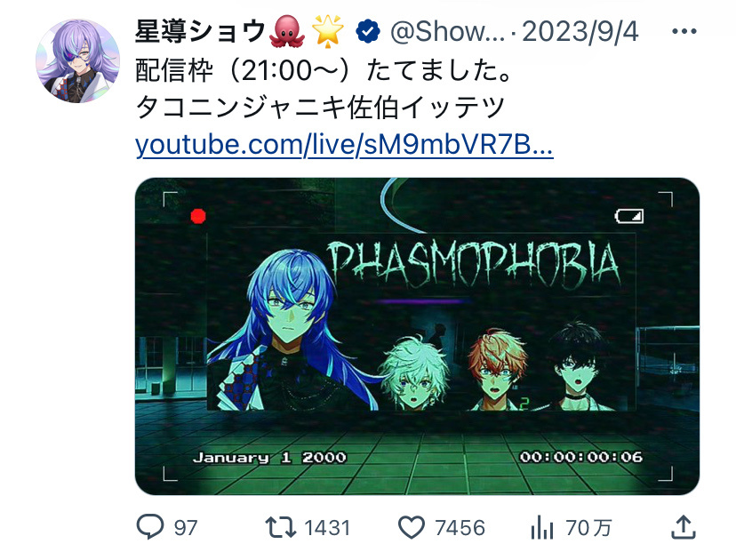736x560 pixels.
Task: View the 2023/9/4 tweet date
Action: [x=580, y=32]
